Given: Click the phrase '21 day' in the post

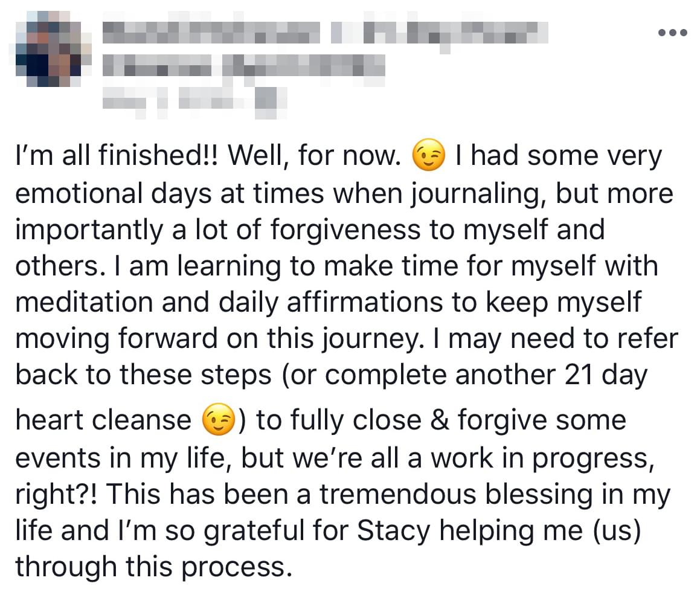Looking at the screenshot, I should tap(605, 375).
